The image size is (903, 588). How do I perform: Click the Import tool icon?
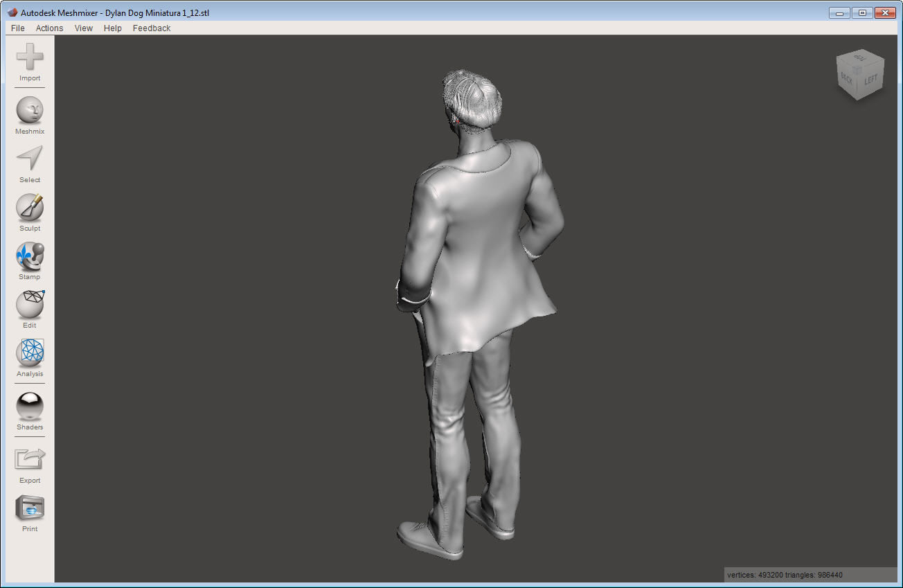point(30,56)
